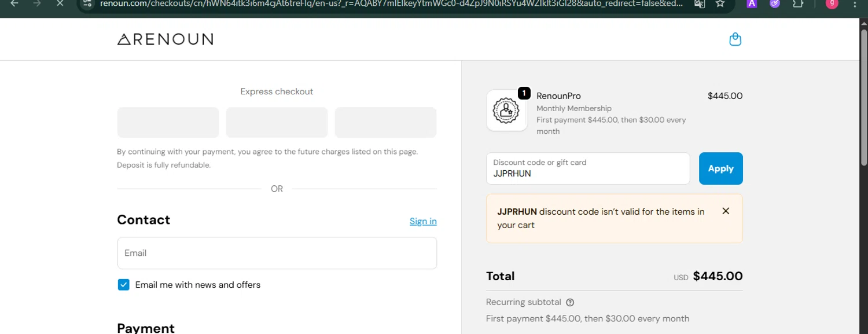868x334 pixels.
Task: Follow the Sign in link
Action: (423, 221)
